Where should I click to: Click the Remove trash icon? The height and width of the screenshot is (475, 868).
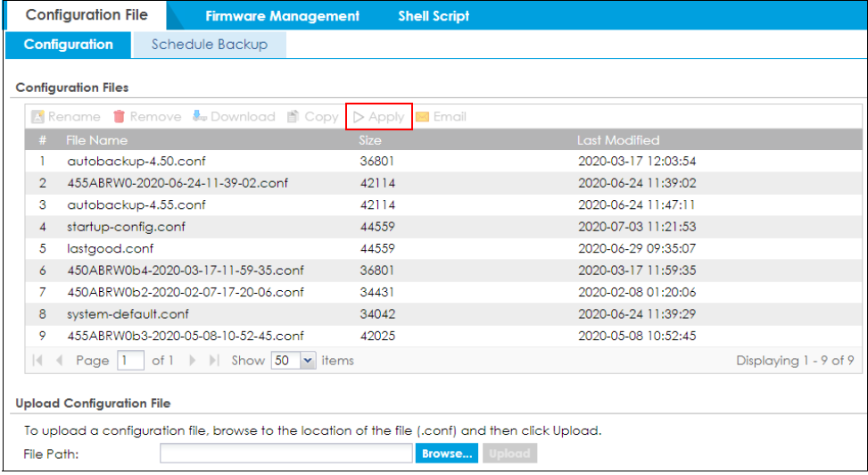pyautogui.click(x=120, y=117)
